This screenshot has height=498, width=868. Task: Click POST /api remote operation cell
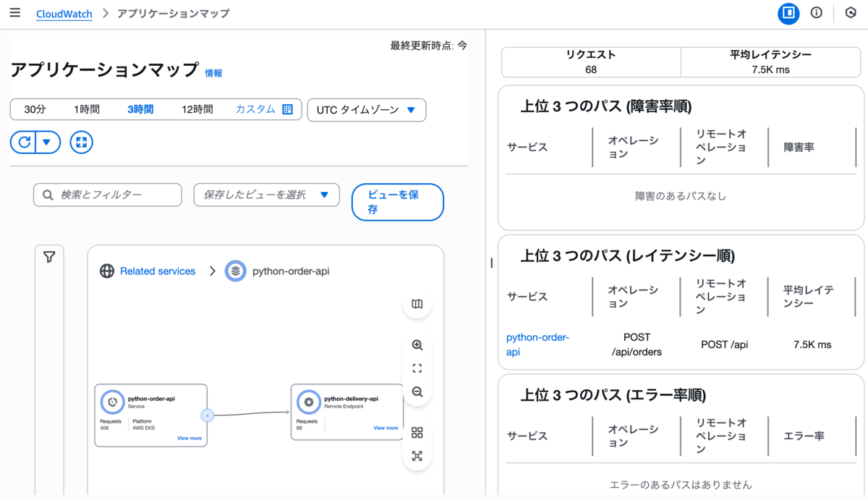[x=724, y=345]
